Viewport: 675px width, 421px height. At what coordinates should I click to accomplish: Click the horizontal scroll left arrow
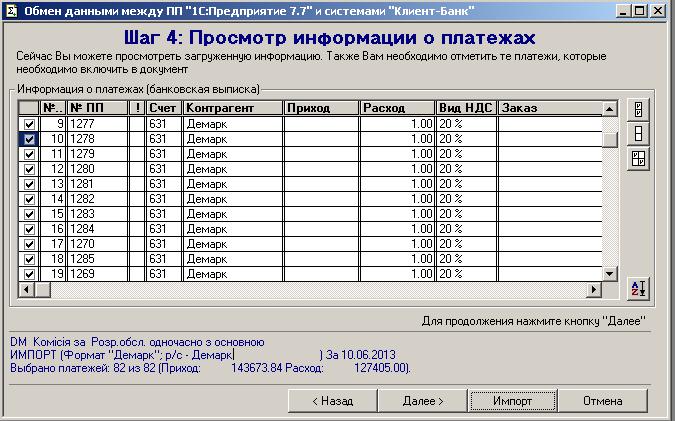[x=27, y=290]
